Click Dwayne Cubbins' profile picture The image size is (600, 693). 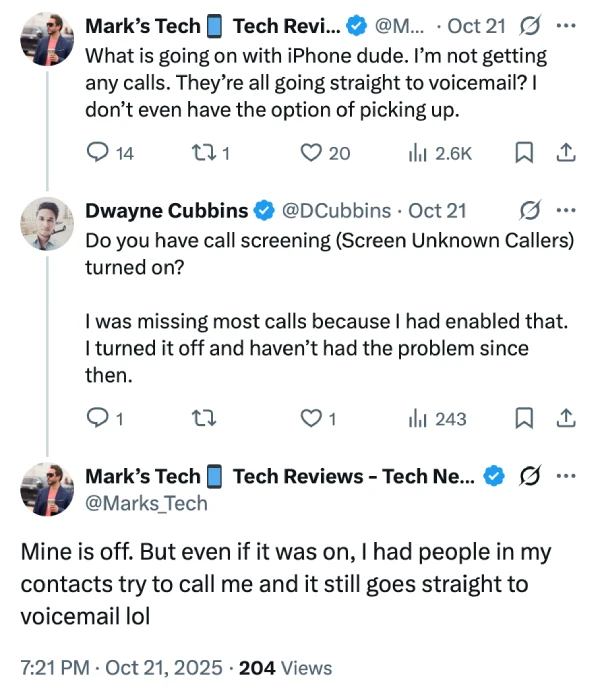[47, 224]
